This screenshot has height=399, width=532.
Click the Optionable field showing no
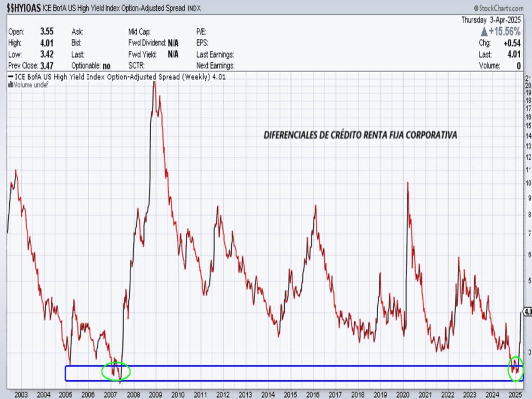[x=107, y=65]
